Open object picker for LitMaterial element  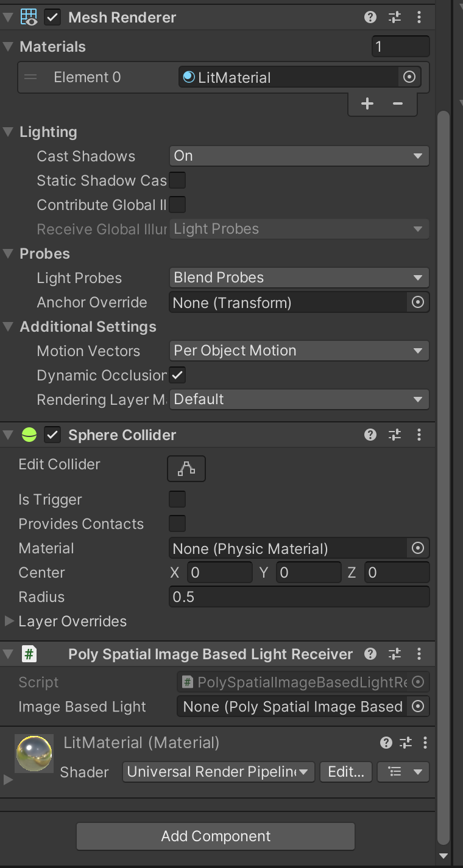pos(409,77)
